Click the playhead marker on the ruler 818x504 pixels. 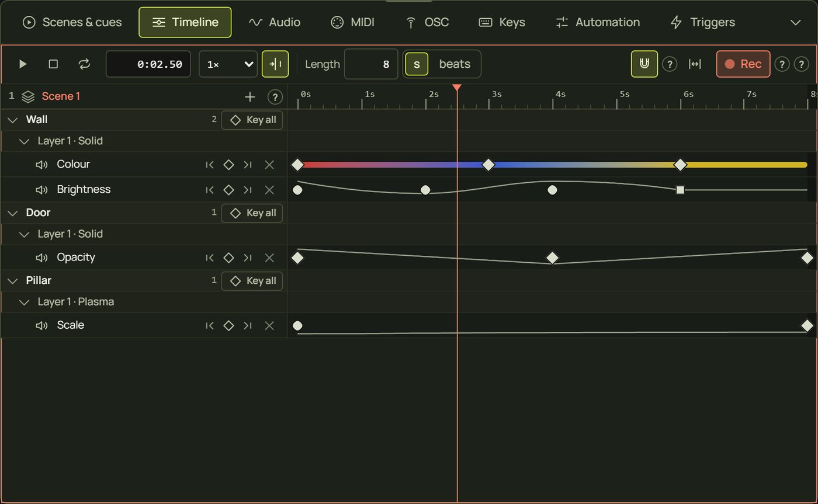tap(457, 88)
